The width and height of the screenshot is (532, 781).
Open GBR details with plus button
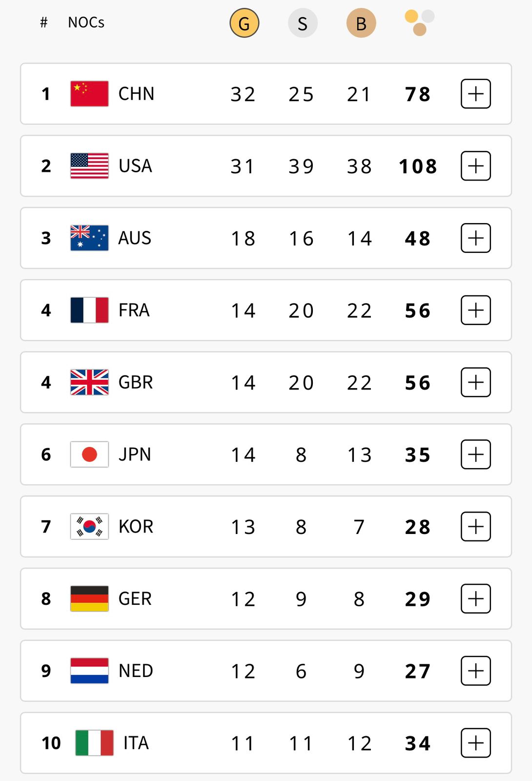click(x=476, y=382)
